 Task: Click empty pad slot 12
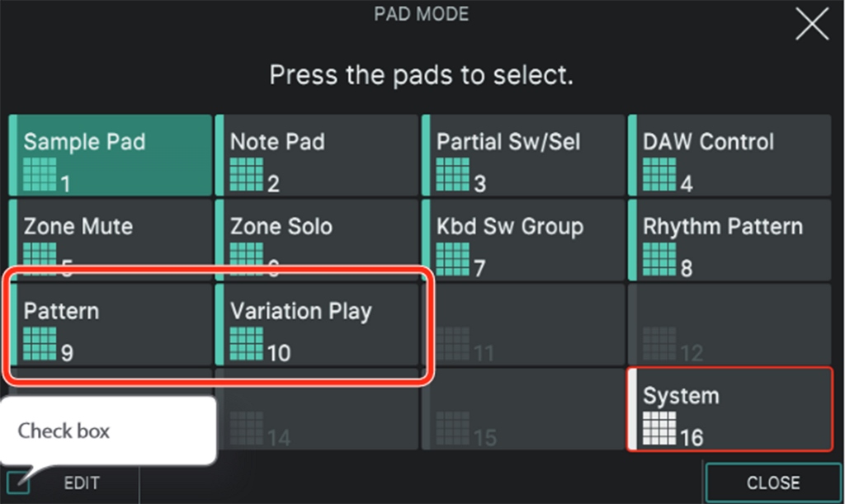pos(729,325)
